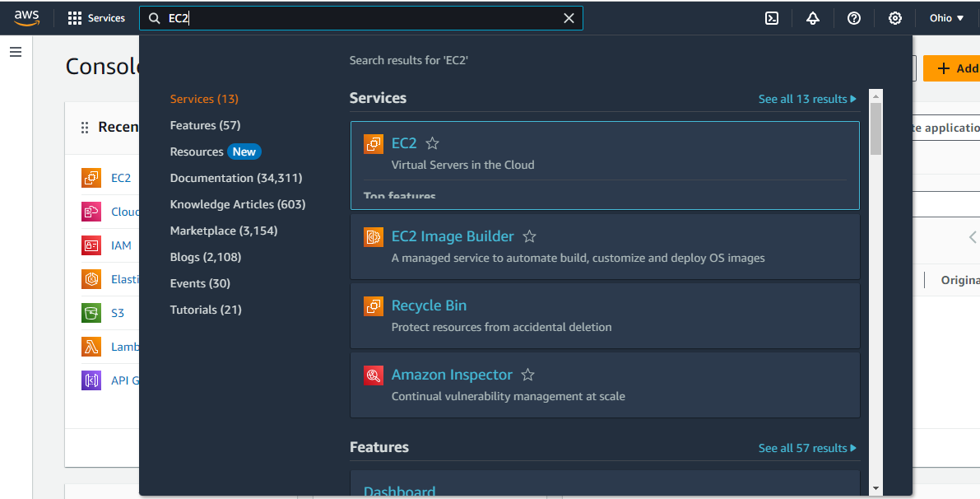Screen dimensions: 980x499
Task: Click the results scrollbar down arrow
Action: click(x=875, y=488)
